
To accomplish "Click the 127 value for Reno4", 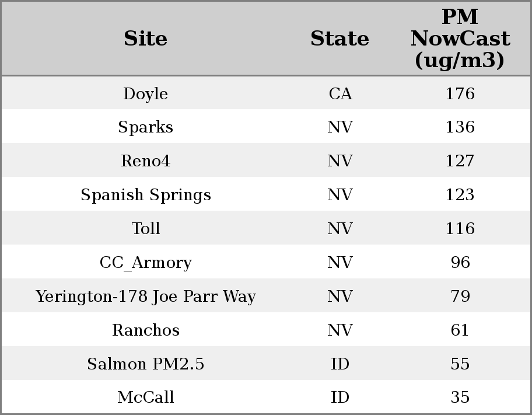I will [x=460, y=161].
